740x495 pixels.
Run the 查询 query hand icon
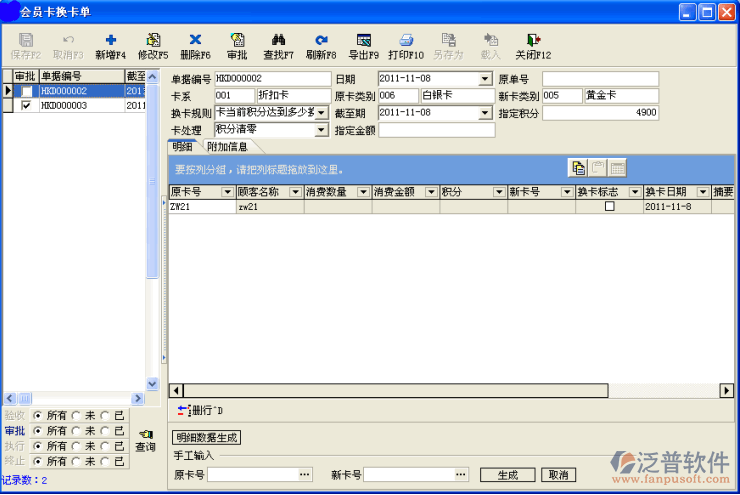pos(145,434)
